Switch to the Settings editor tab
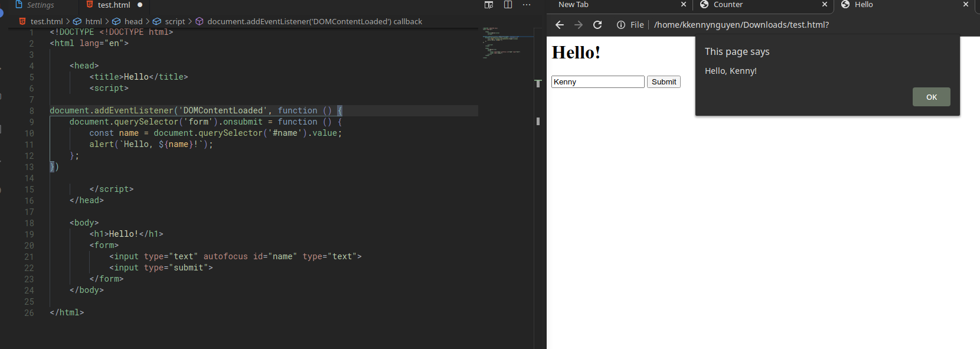Image resolution: width=980 pixels, height=349 pixels. tap(40, 5)
